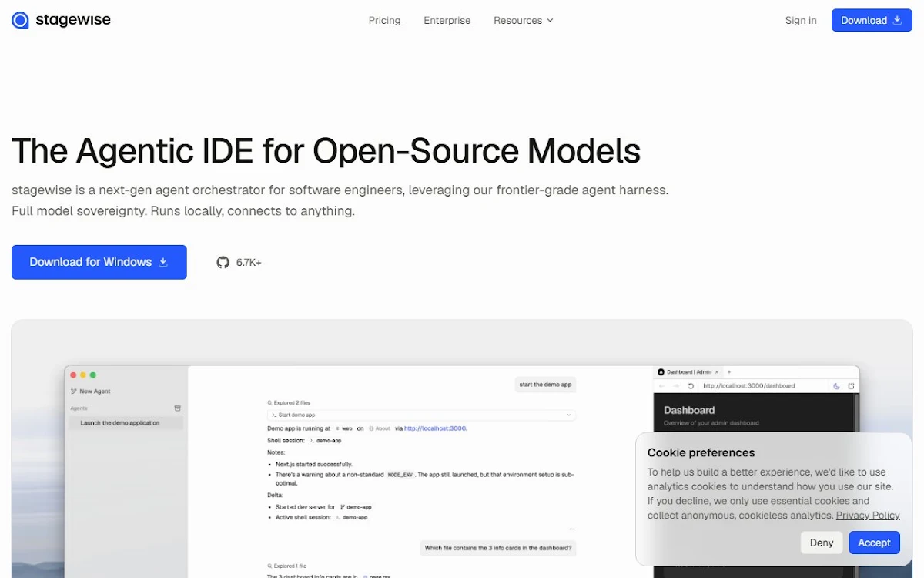Viewport: 924px width, 578px height.
Task: Click the Dashboard | Admin browser tab
Action: pyautogui.click(x=689, y=372)
